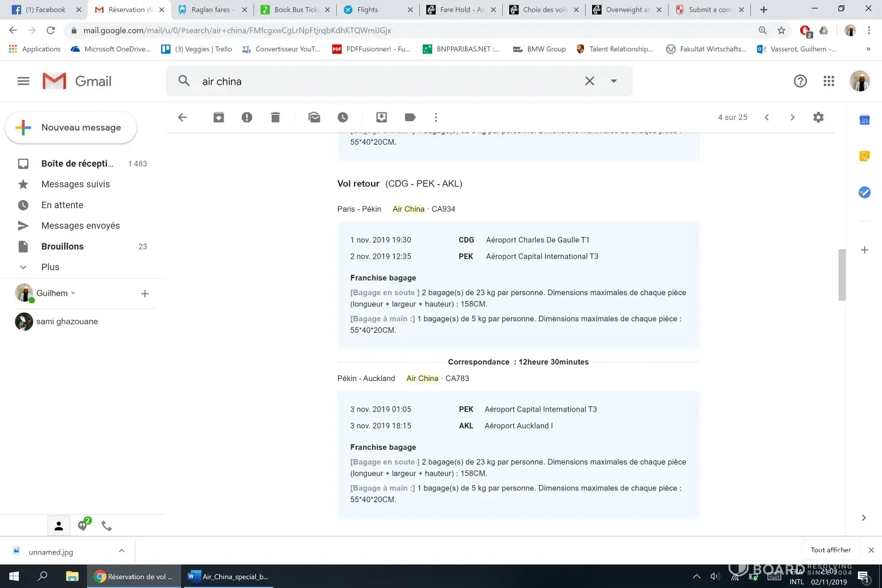
Task: Open the Labels tag icon
Action: 410,118
